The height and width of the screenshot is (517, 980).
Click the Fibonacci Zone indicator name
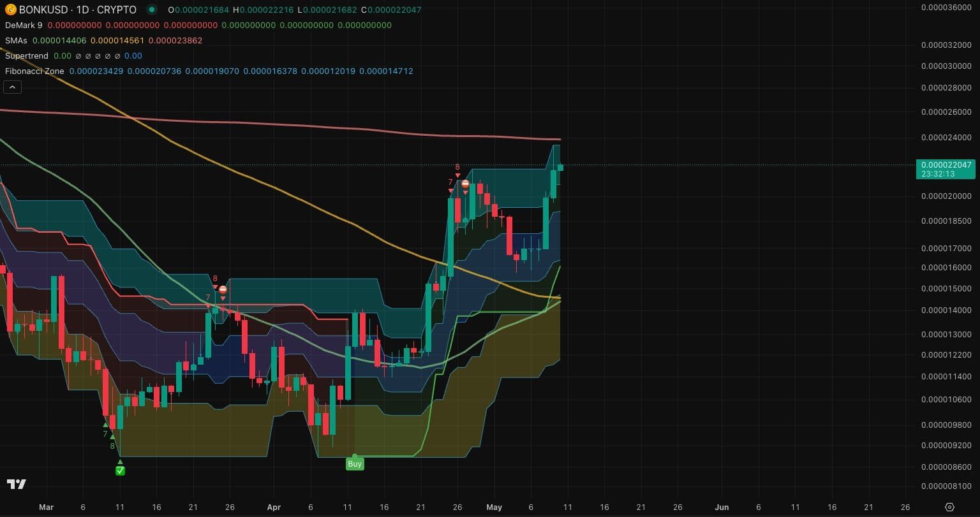[34, 71]
